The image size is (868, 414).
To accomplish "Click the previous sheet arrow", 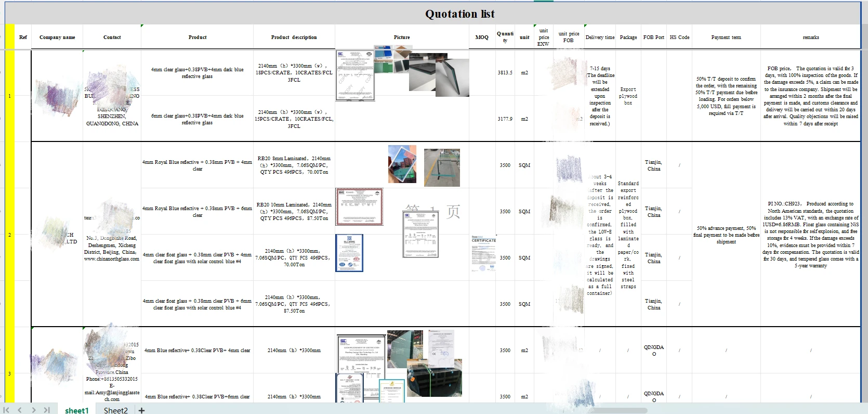I will [x=20, y=410].
